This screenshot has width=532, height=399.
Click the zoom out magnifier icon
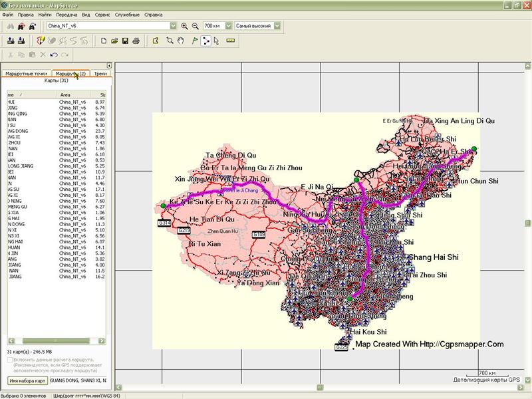pyautogui.click(x=195, y=26)
